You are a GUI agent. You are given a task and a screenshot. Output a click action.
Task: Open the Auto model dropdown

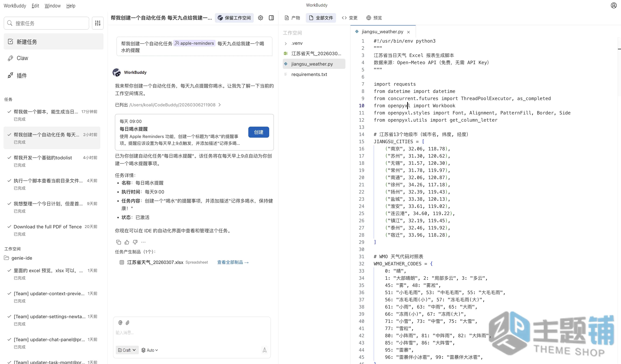(x=149, y=350)
